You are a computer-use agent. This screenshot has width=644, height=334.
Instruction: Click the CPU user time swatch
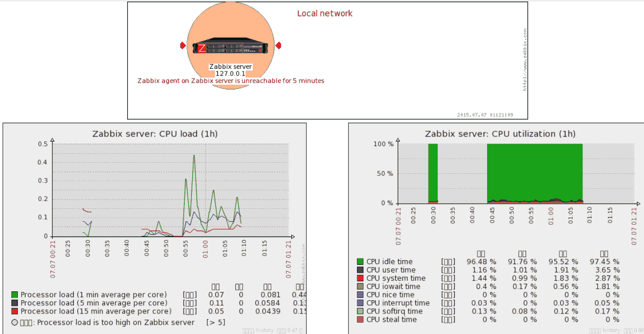360,270
